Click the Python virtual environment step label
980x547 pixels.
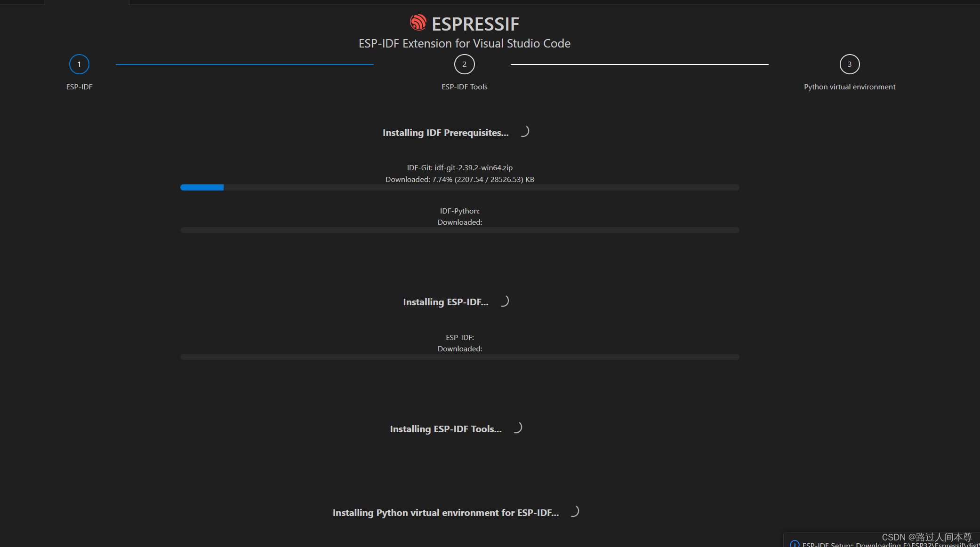pos(849,87)
